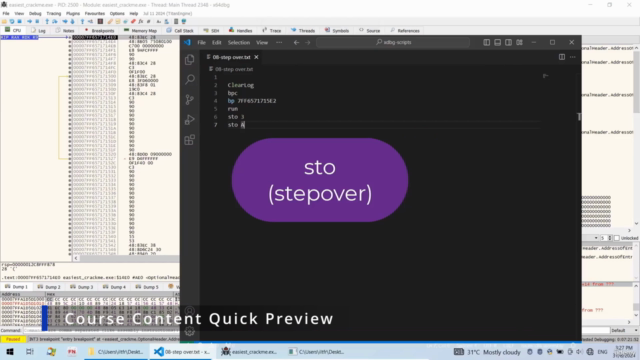Image resolution: width=640 pixels, height=360 pixels.
Task: Open VS Code File menu
Action: pos(202,42)
